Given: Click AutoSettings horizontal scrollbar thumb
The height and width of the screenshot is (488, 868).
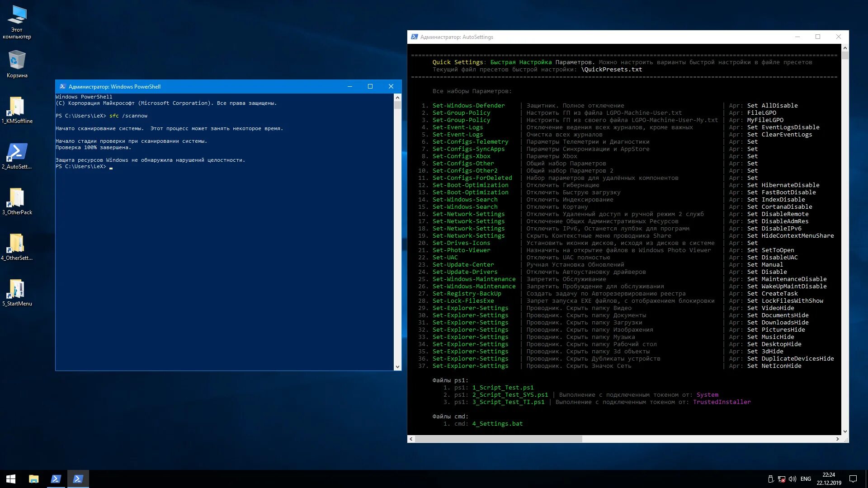Looking at the screenshot, I should [498, 439].
